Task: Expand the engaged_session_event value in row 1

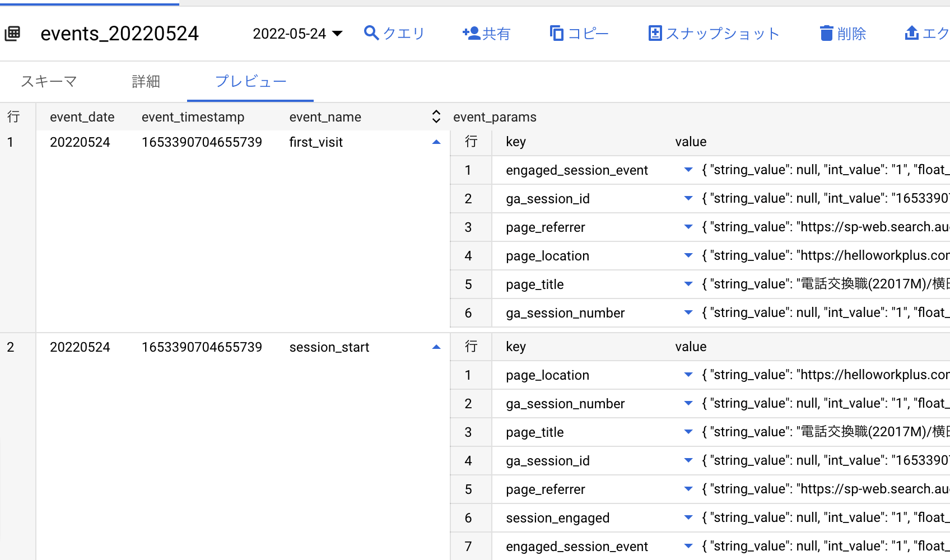Action: 688,170
